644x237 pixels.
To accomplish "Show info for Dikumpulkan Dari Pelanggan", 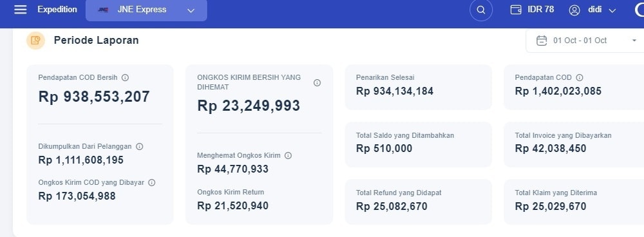I will click(x=139, y=146).
